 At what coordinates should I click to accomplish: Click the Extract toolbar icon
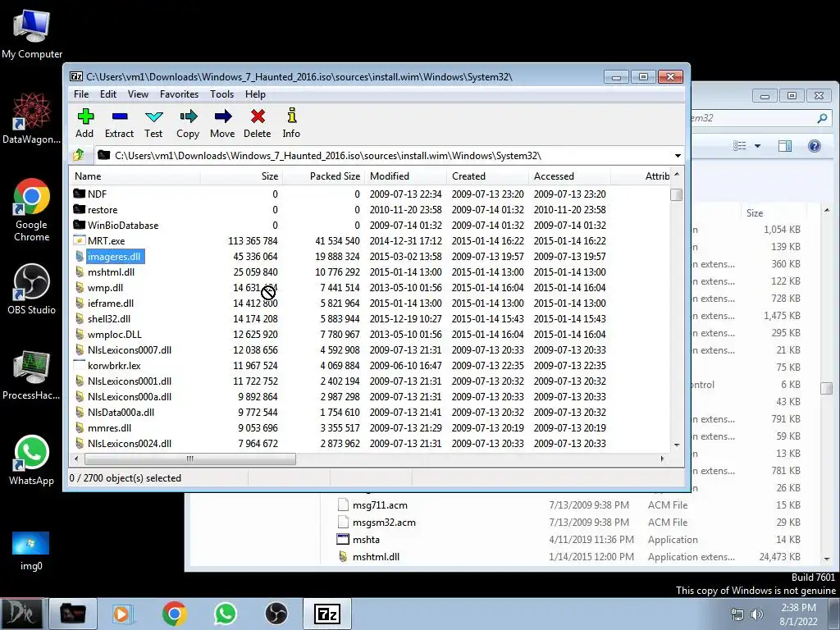click(120, 116)
